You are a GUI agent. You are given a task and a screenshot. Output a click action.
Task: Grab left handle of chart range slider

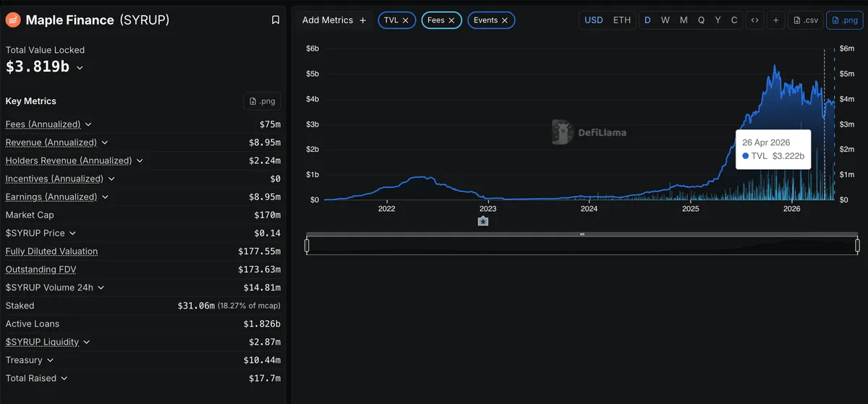click(x=307, y=246)
